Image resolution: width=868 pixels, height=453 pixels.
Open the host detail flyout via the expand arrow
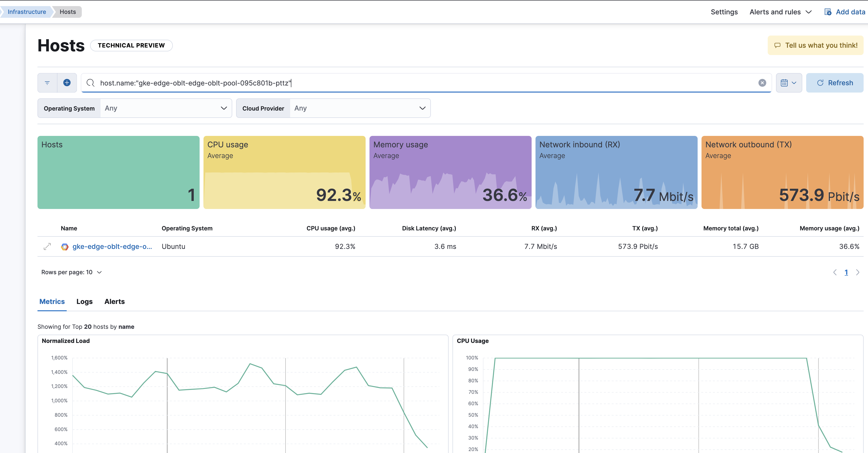point(47,246)
